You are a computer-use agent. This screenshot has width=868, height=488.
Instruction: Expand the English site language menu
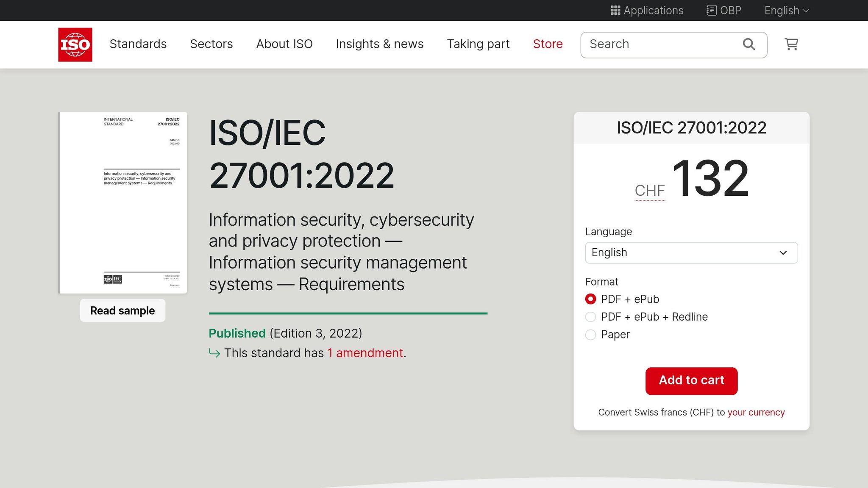tap(787, 10)
